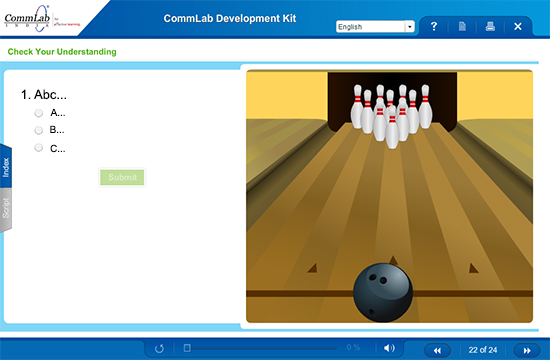Click the language dropdown arrow
This screenshot has height=360, width=550.
coord(409,27)
